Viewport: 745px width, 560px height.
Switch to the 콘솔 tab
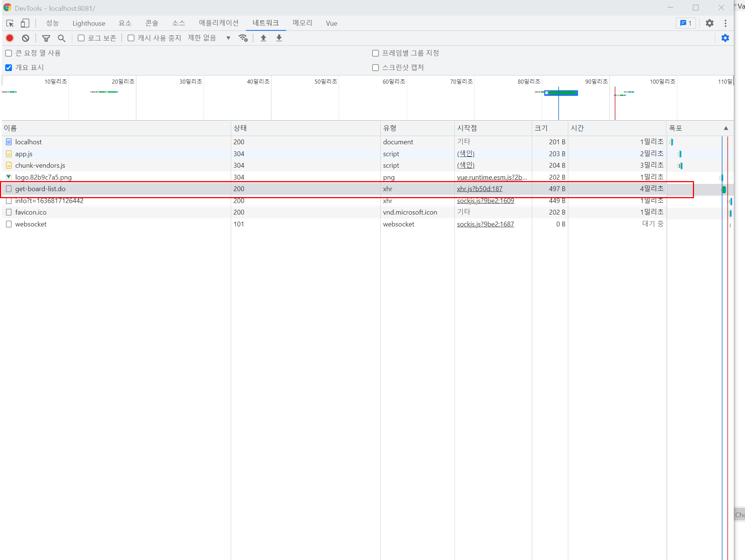pos(151,23)
